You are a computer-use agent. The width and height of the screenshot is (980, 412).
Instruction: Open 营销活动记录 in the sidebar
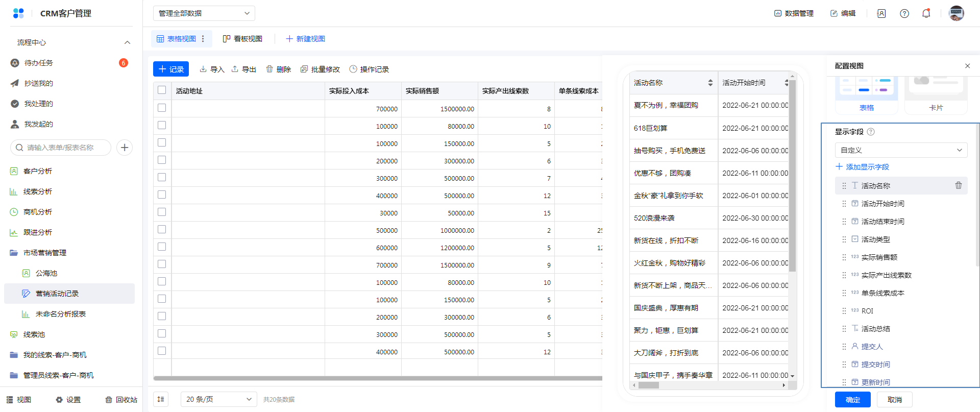[57, 294]
